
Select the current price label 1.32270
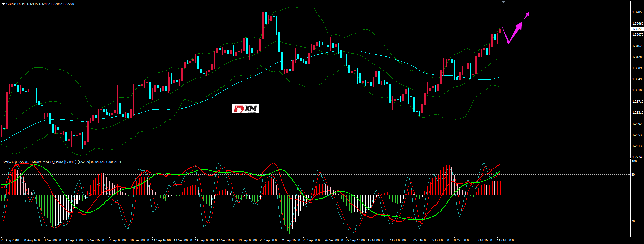click(x=637, y=29)
